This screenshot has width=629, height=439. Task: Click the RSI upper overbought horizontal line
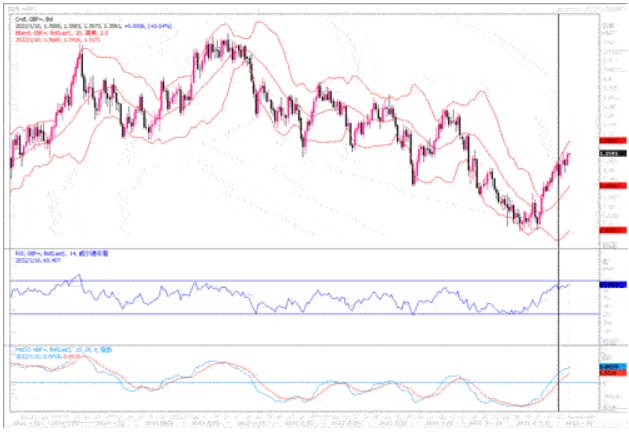(300, 280)
